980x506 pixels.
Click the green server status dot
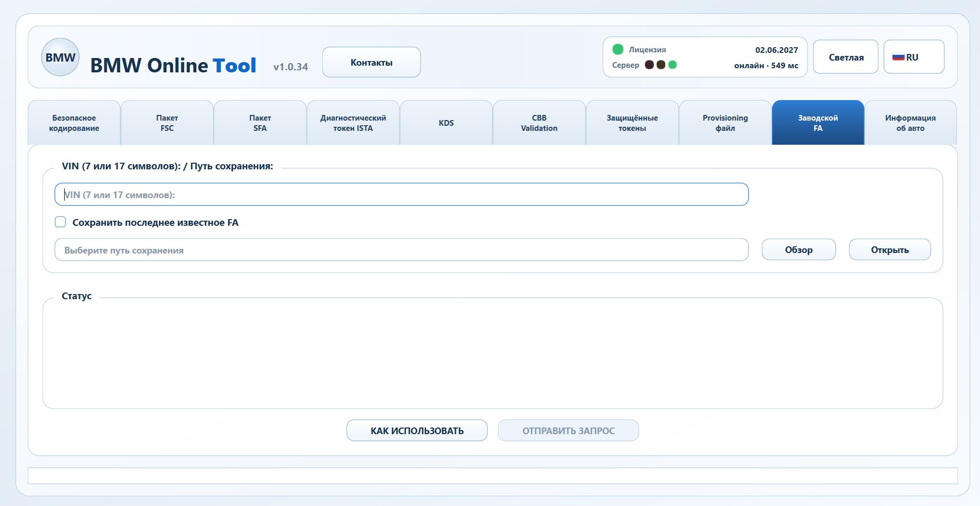[x=672, y=65]
